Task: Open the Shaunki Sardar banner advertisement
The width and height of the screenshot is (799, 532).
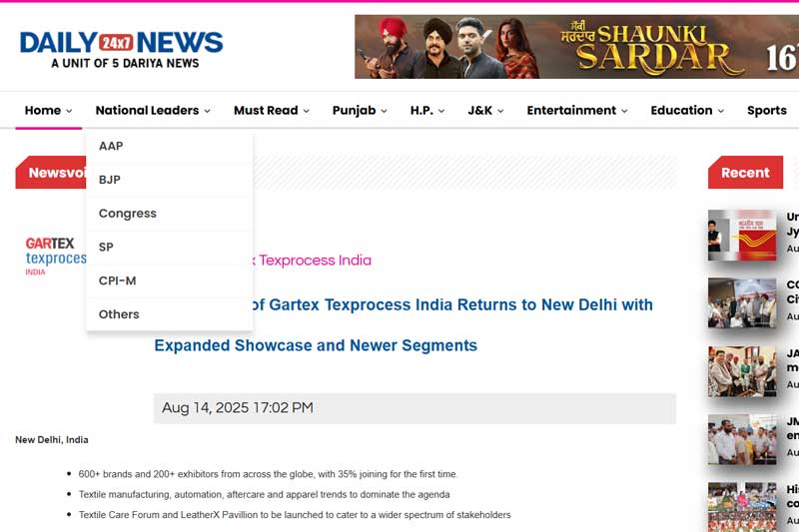Action: click(576, 47)
